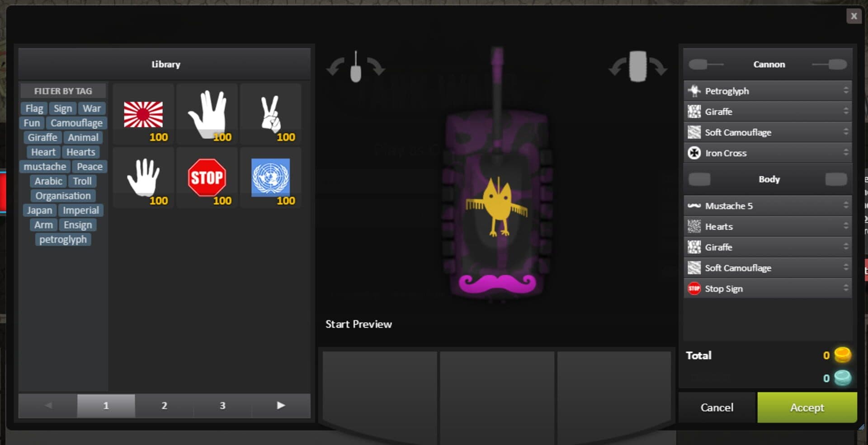Filter library by Animal tag

[83, 137]
